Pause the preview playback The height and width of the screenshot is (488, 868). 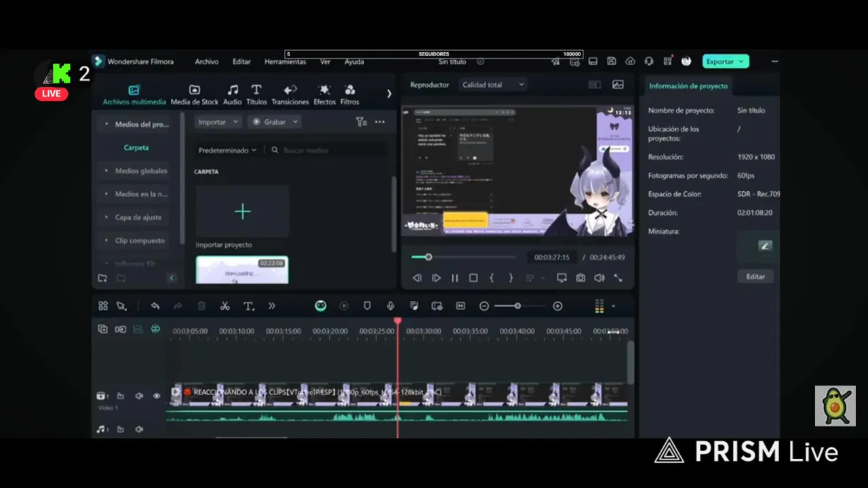[455, 278]
